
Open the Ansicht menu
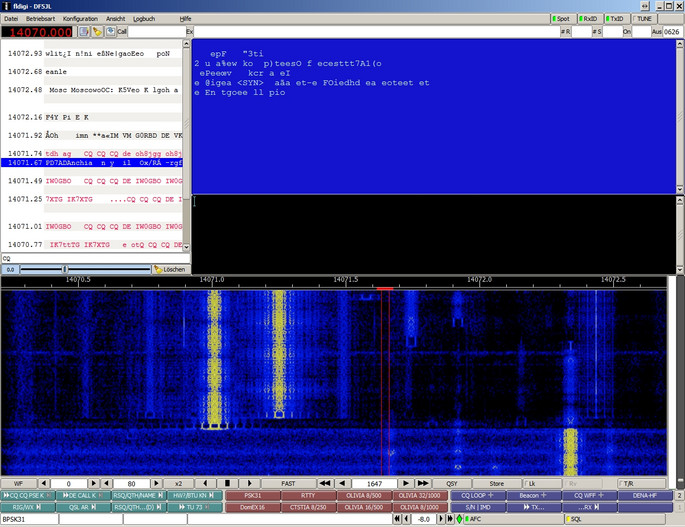(115, 19)
